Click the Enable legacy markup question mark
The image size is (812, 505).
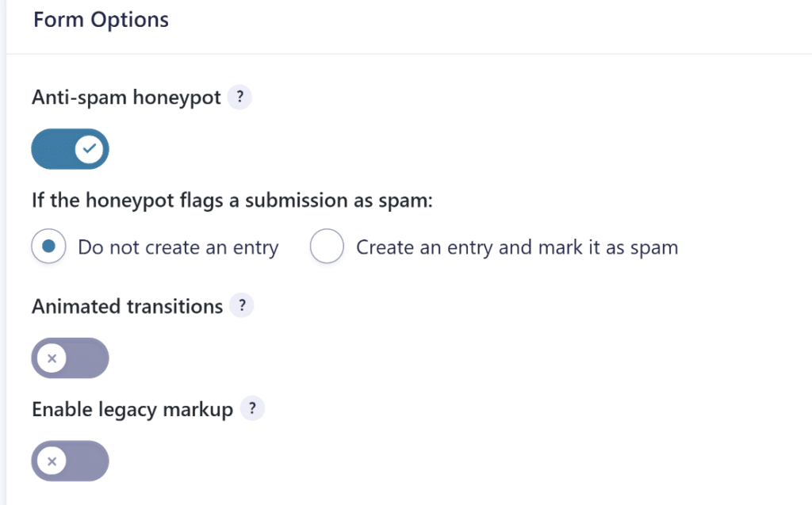254,408
